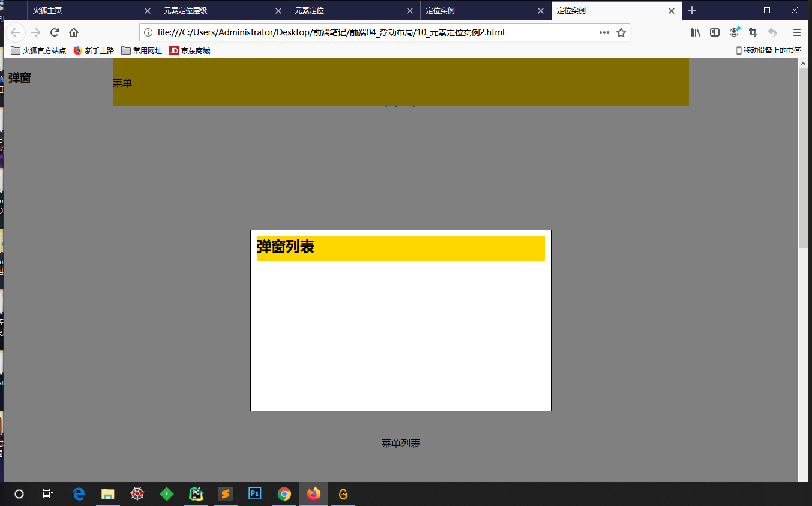The height and width of the screenshot is (506, 812).
Task: Open the 移动设备上的书签 list
Action: pyautogui.click(x=768, y=50)
